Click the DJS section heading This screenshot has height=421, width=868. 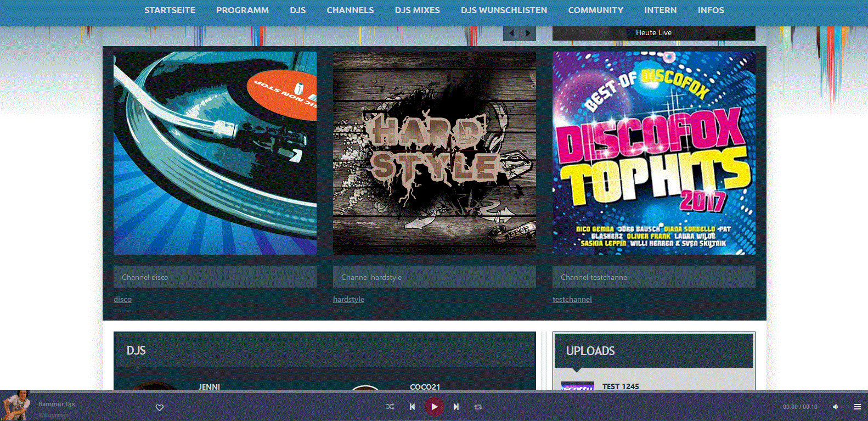(x=136, y=350)
